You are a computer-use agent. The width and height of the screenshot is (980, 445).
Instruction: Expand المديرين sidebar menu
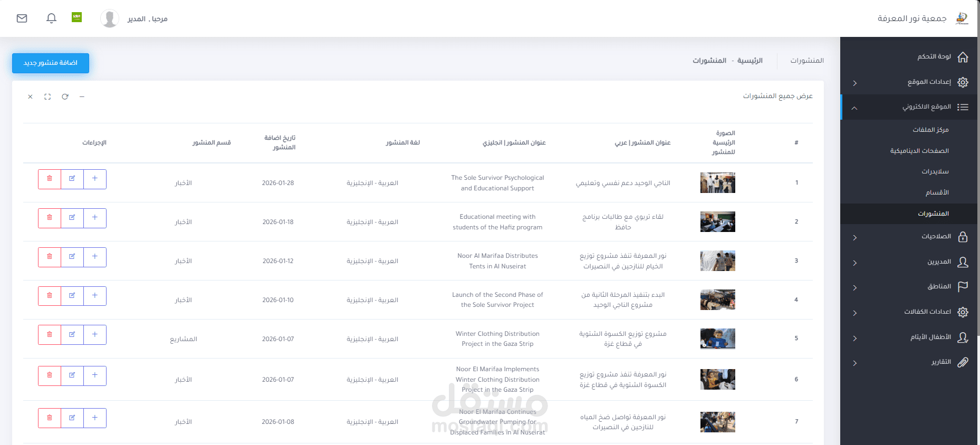pos(910,262)
